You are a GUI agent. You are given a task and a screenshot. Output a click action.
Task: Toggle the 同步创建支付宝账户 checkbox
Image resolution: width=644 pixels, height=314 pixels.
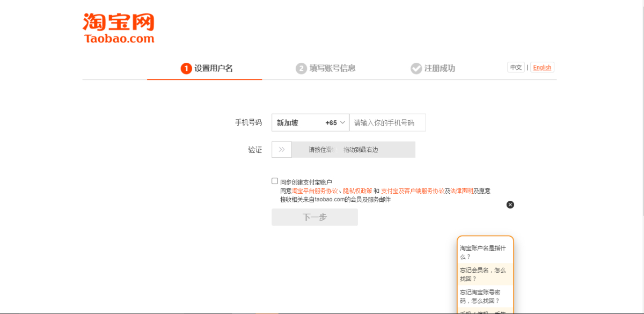coord(275,181)
